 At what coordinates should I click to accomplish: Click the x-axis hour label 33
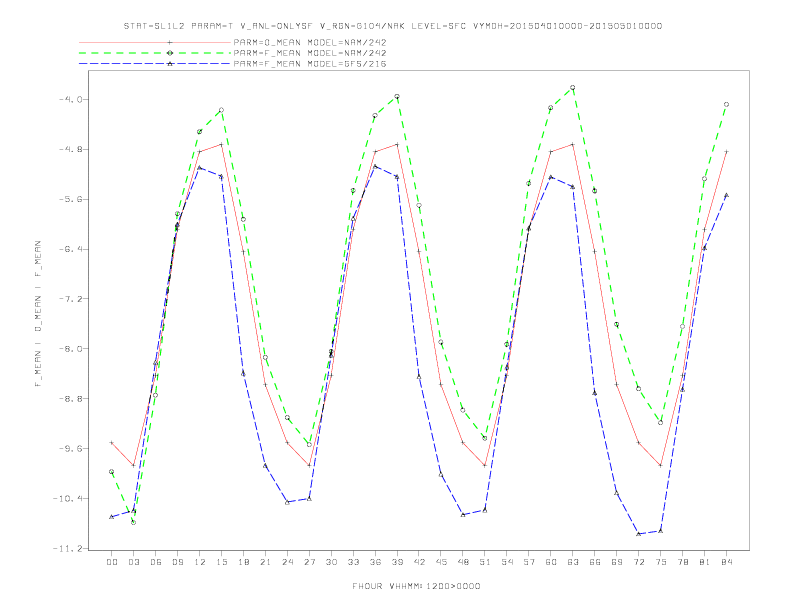coord(353,562)
